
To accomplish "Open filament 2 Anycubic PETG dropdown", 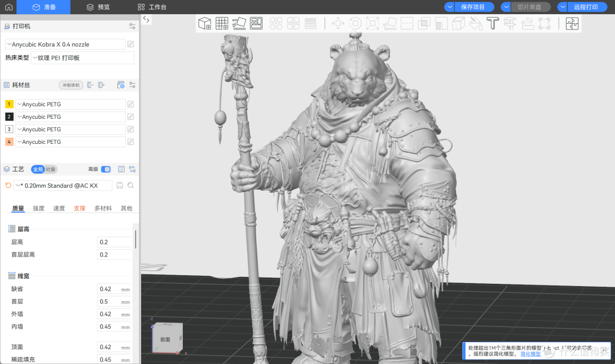I will [70, 117].
